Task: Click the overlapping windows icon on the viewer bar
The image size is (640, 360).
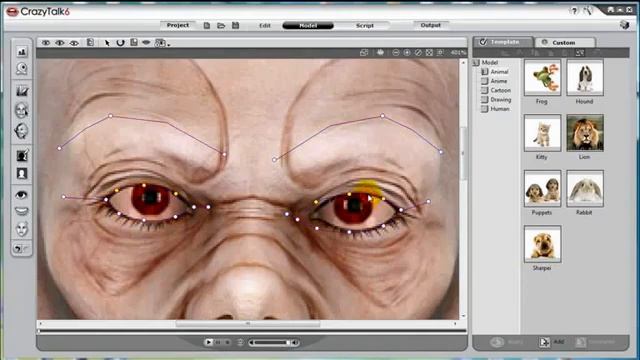Action: tap(364, 53)
